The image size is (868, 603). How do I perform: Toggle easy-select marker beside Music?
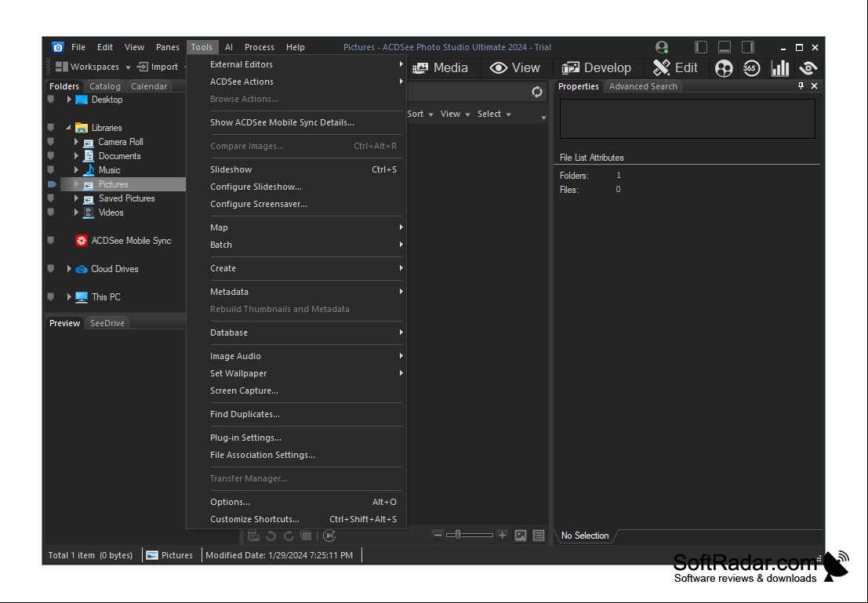pyautogui.click(x=51, y=170)
